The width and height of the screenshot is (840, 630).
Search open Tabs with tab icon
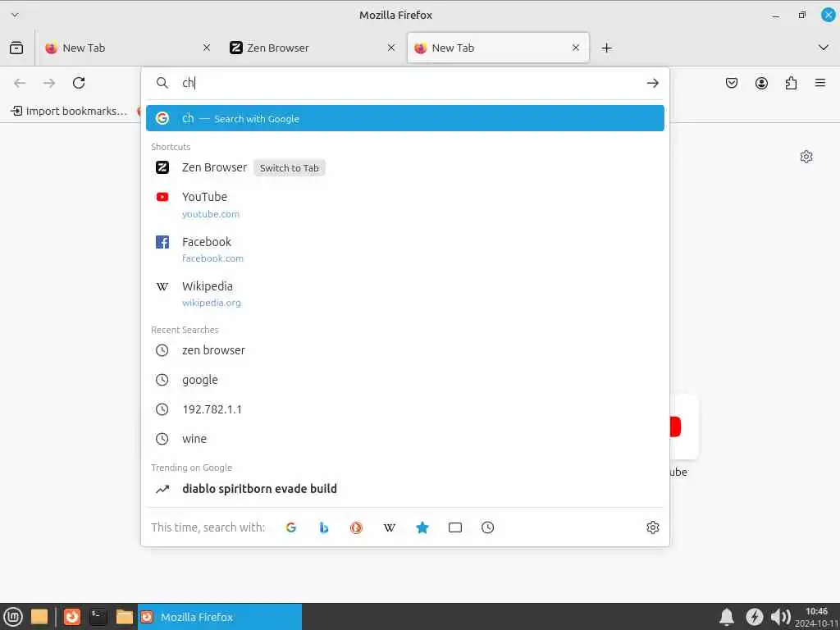pyautogui.click(x=454, y=527)
